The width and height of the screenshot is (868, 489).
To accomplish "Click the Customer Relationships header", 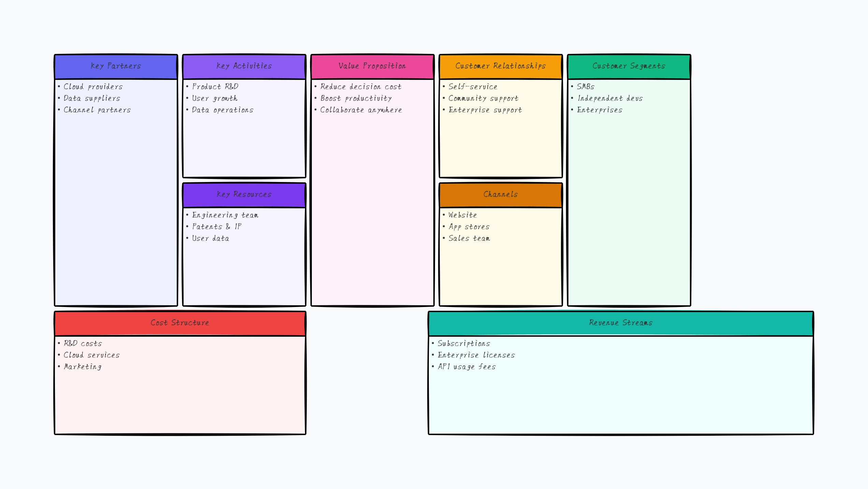I will point(500,66).
